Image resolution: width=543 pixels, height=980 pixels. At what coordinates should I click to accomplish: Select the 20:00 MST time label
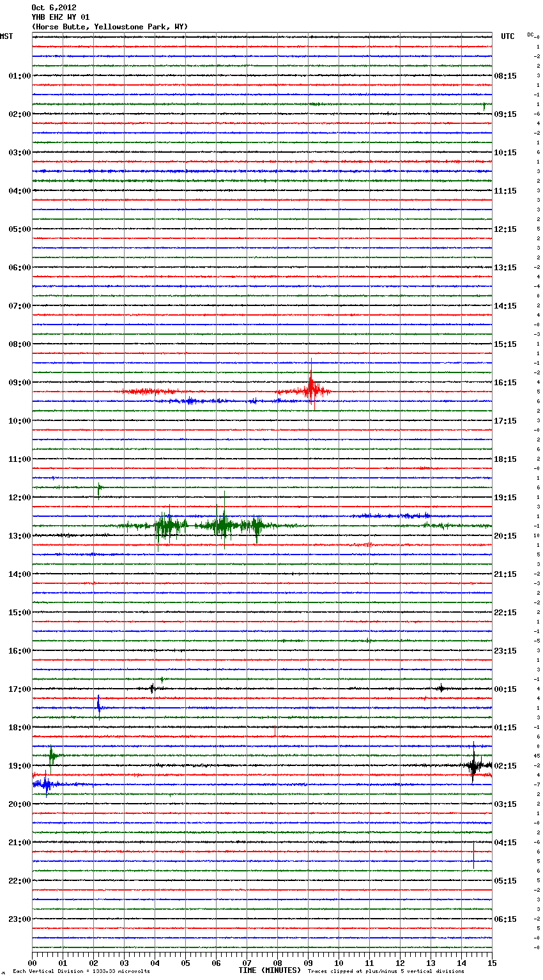pyautogui.click(x=20, y=804)
